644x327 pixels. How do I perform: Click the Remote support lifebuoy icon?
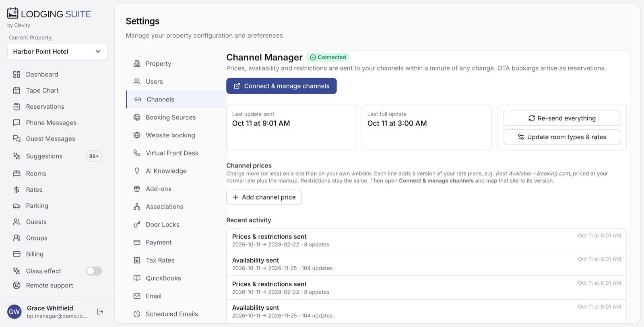click(17, 286)
